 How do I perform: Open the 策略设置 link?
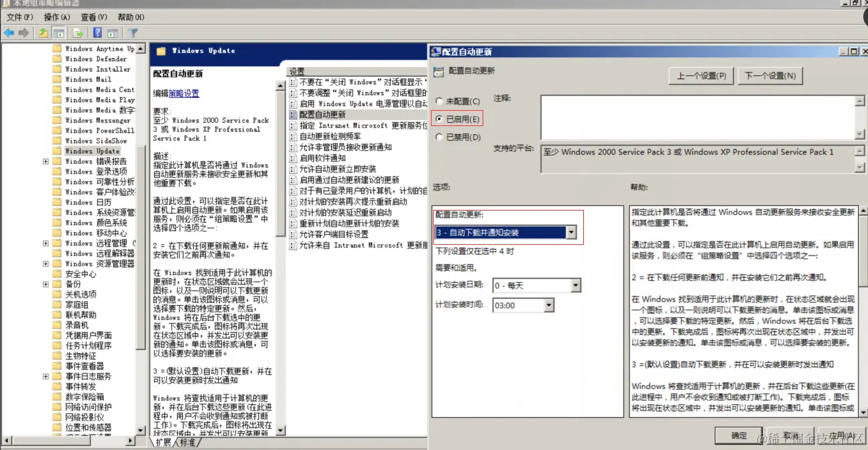pyautogui.click(x=184, y=94)
